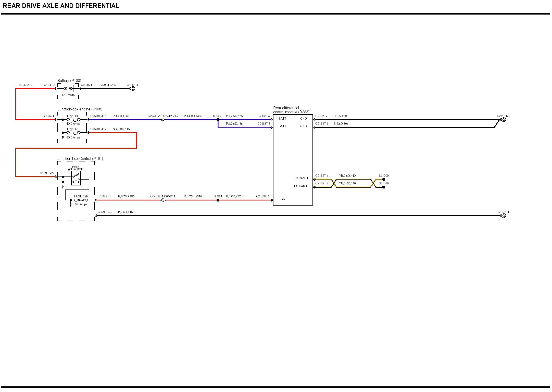Click the SJ542T splice dot
552x392 pixels.
pos(218,120)
